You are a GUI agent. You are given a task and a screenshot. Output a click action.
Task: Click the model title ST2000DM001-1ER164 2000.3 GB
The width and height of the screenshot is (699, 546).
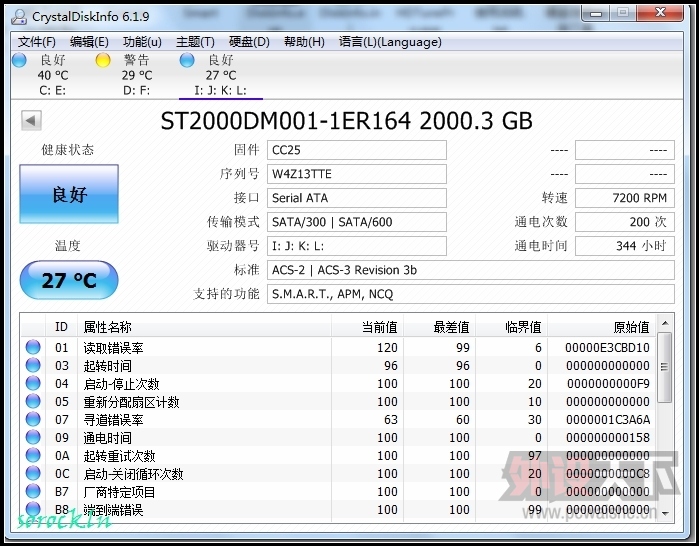(x=346, y=121)
